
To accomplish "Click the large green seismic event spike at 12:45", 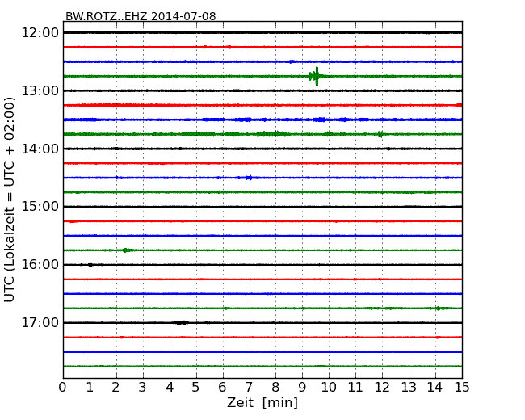I will [317, 77].
